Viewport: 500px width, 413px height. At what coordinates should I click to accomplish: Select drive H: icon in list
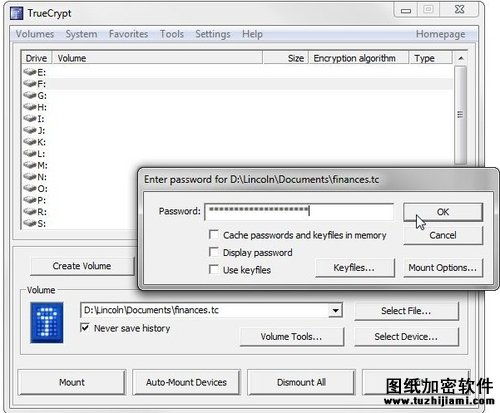tap(30, 107)
